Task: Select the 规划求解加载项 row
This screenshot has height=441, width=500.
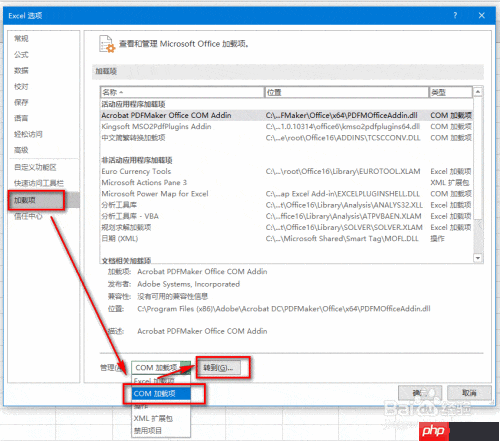Action: [x=286, y=227]
